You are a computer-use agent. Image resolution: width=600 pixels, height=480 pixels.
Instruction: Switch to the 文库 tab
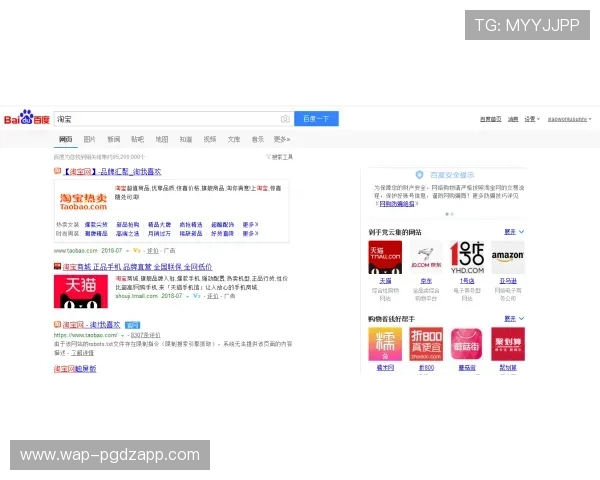point(234,139)
